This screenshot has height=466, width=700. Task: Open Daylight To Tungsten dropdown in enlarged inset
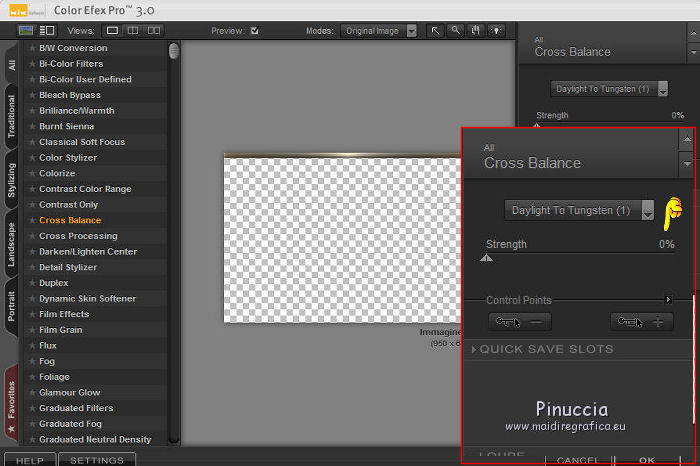tap(579, 210)
